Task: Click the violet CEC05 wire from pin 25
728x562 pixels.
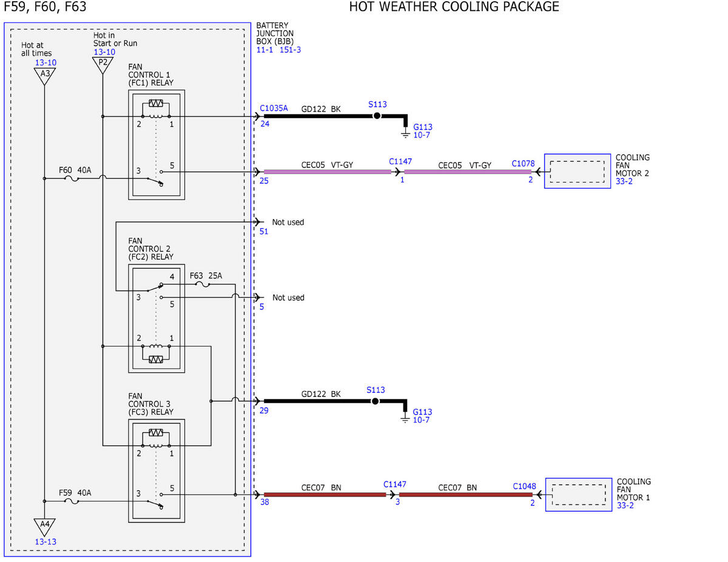Action: point(327,172)
